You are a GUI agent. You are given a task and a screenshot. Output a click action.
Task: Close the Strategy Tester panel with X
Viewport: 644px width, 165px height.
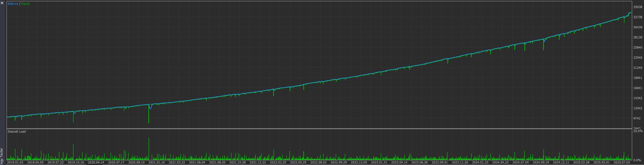tap(2, 3)
